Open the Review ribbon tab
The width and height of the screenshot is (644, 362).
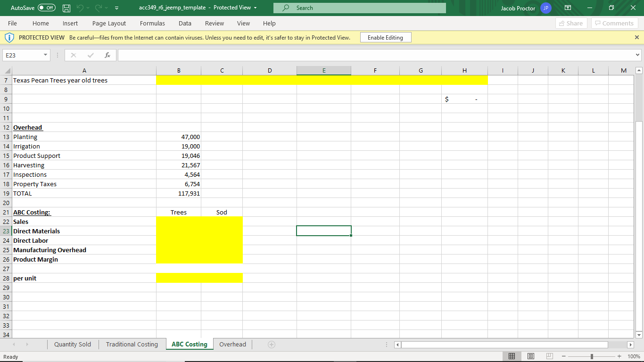(x=215, y=23)
